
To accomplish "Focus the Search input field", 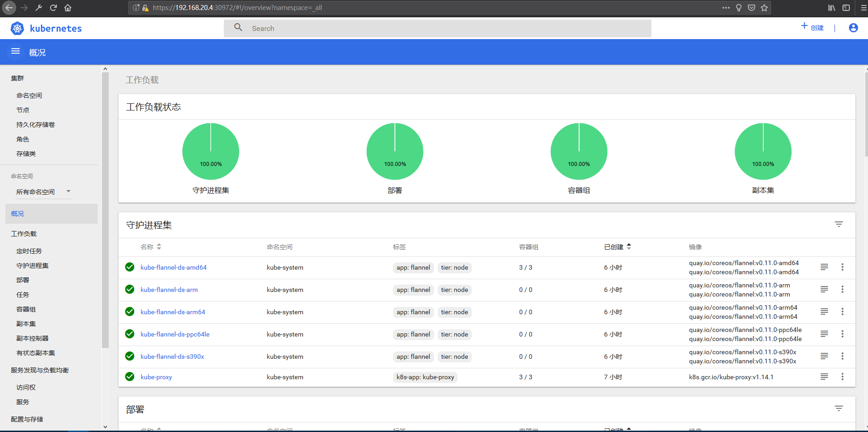I will 437,28.
